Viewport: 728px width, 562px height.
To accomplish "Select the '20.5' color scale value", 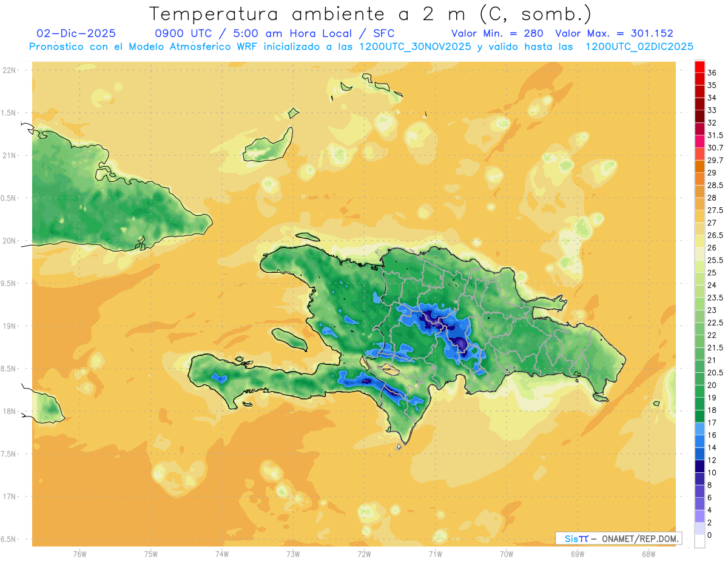I will coord(715,373).
